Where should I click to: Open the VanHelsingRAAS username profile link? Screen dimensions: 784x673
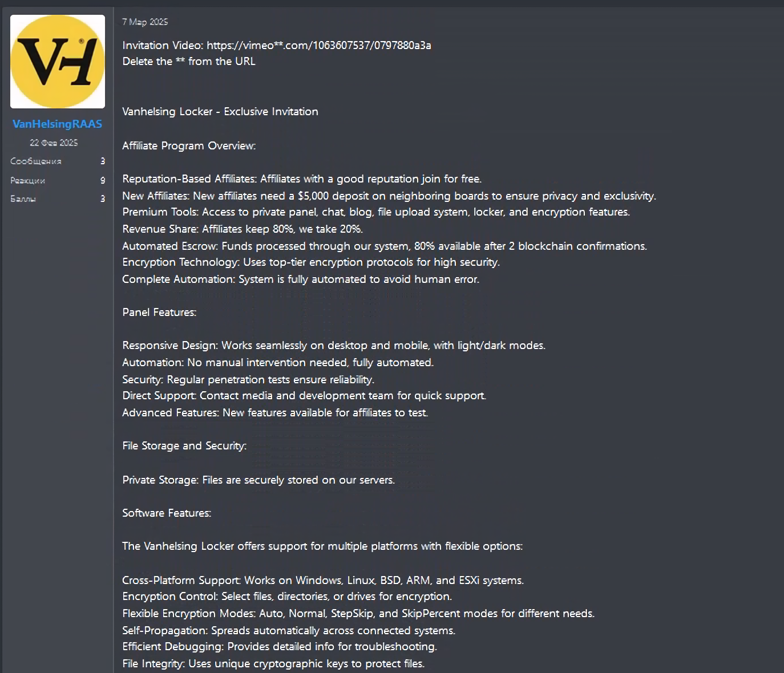57,124
